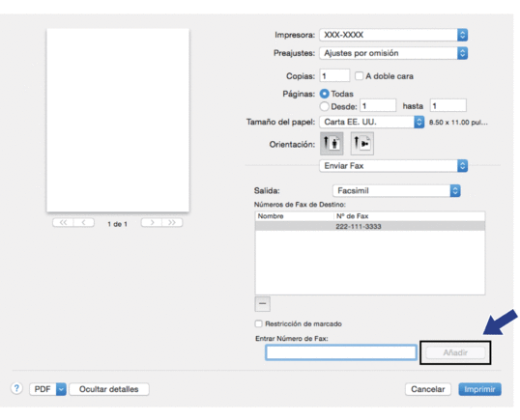Expand the Preajustes presets dropdown
The image size is (520, 420).
click(393, 53)
